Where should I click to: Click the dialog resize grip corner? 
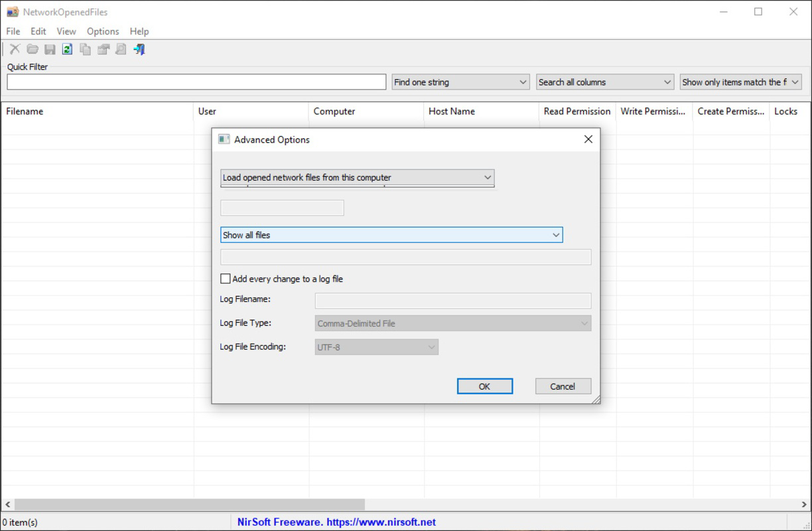pyautogui.click(x=595, y=399)
